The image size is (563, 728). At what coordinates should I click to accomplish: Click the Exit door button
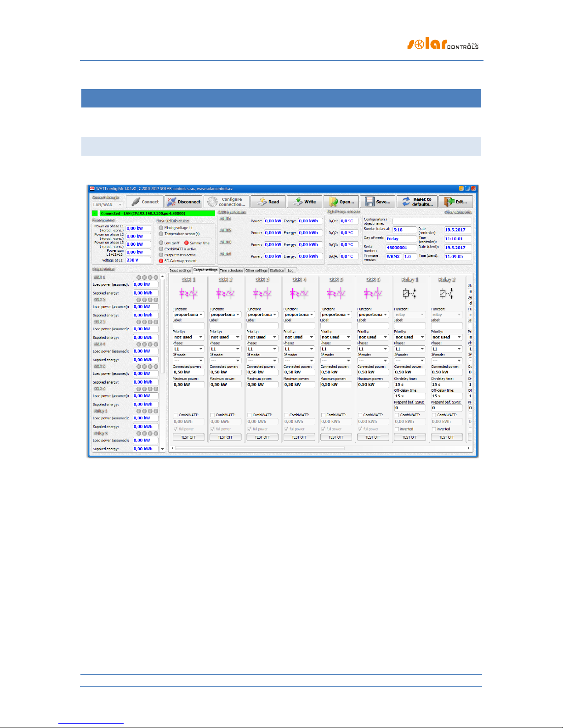[x=455, y=202]
